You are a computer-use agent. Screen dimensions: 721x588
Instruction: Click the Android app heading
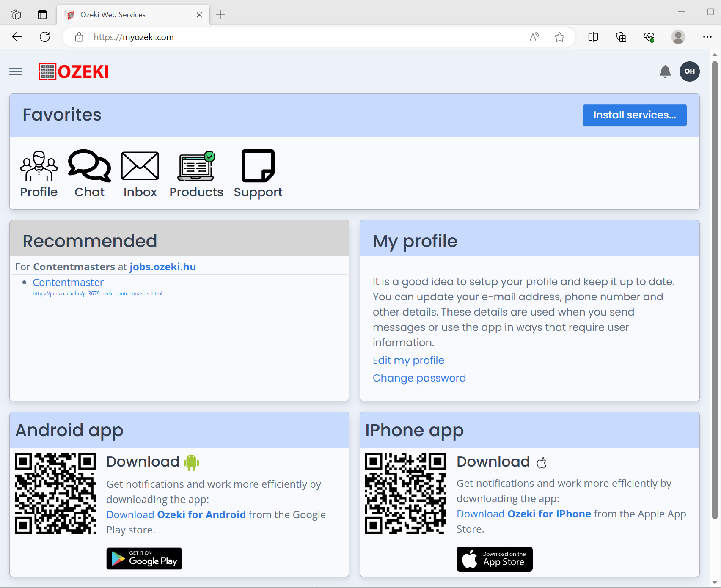coord(69,431)
